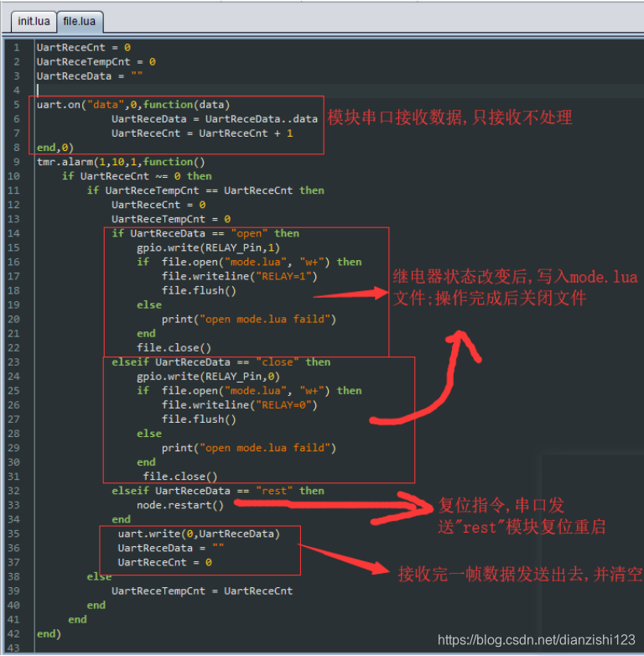Click 'gpio.write(RELAY_Pin,0)' on line 24
Image resolution: width=644 pixels, height=656 pixels.
pyautogui.click(x=208, y=377)
